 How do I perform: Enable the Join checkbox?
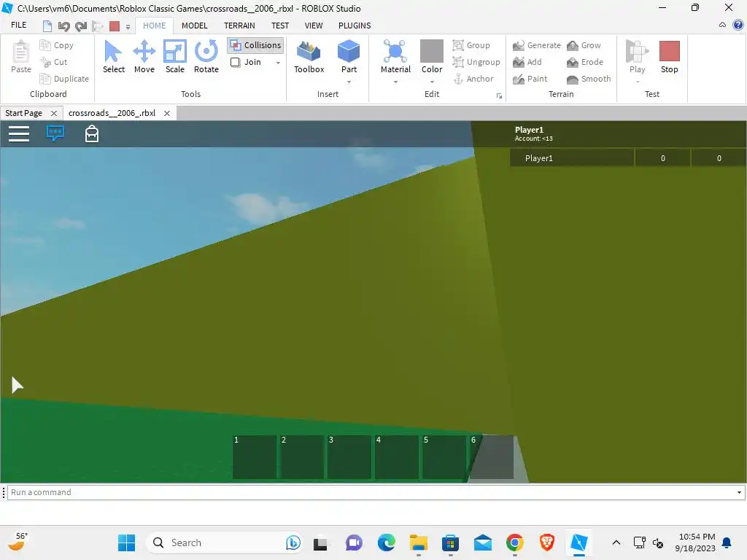(236, 62)
